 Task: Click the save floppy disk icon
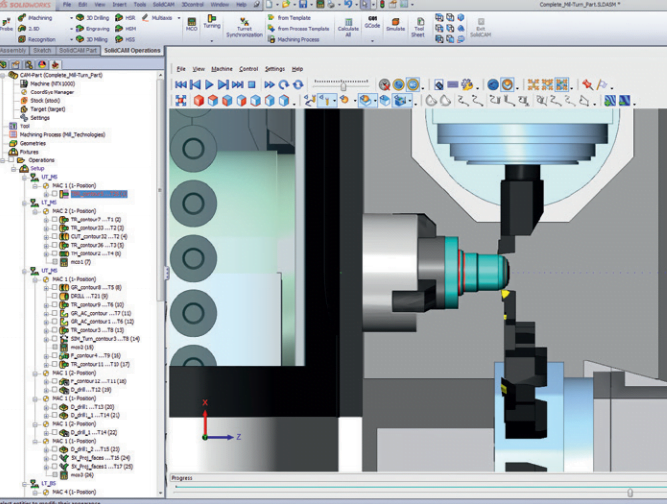coord(303,5)
